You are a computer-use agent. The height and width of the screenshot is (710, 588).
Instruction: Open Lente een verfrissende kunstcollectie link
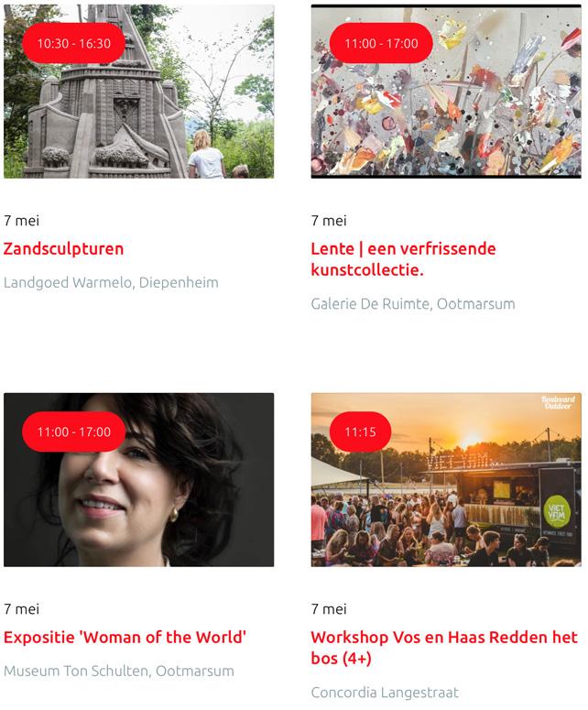tap(403, 259)
